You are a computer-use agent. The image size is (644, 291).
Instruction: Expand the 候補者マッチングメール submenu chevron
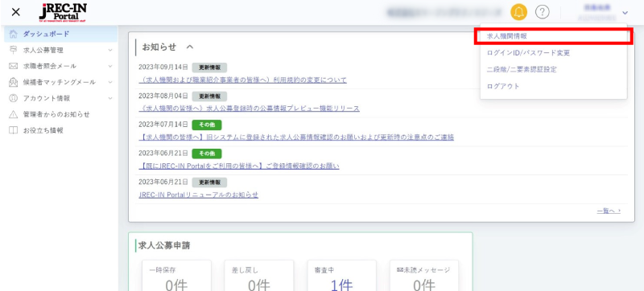(x=110, y=82)
